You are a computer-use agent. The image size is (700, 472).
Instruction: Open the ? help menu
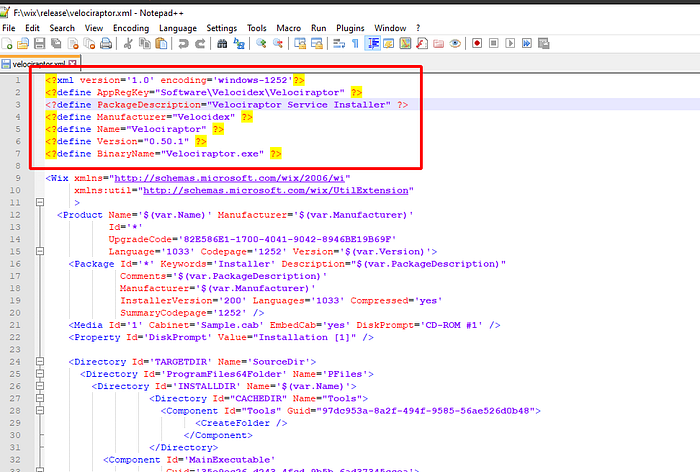point(418,28)
